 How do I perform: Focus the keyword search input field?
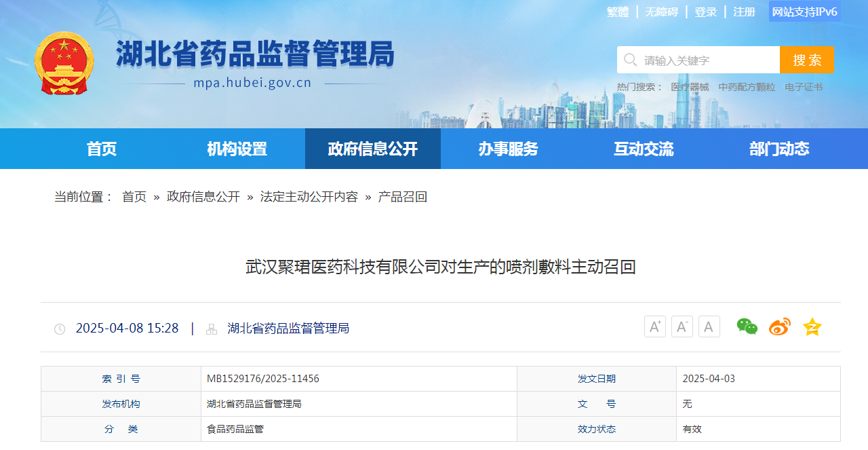(709, 60)
